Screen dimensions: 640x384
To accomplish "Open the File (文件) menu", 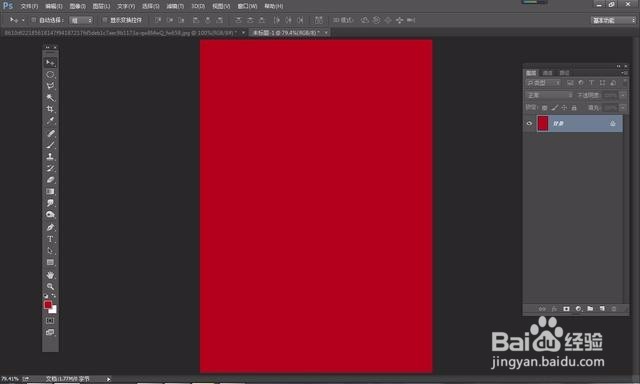I will tap(29, 6).
